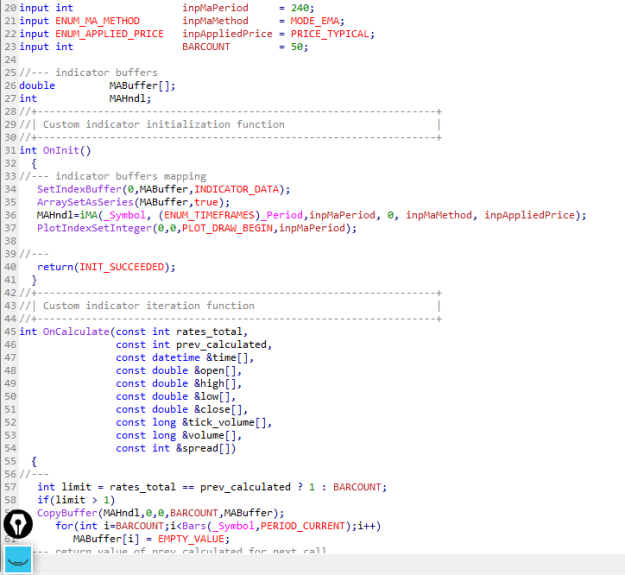625x575 pixels.
Task: Click rates_total parameter on line 45
Action: tap(209, 332)
